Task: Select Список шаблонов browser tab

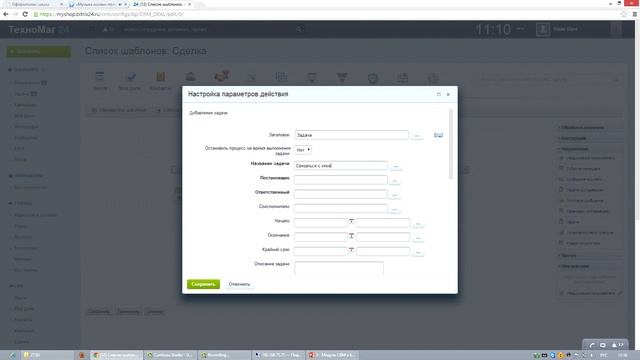Action: (162, 4)
